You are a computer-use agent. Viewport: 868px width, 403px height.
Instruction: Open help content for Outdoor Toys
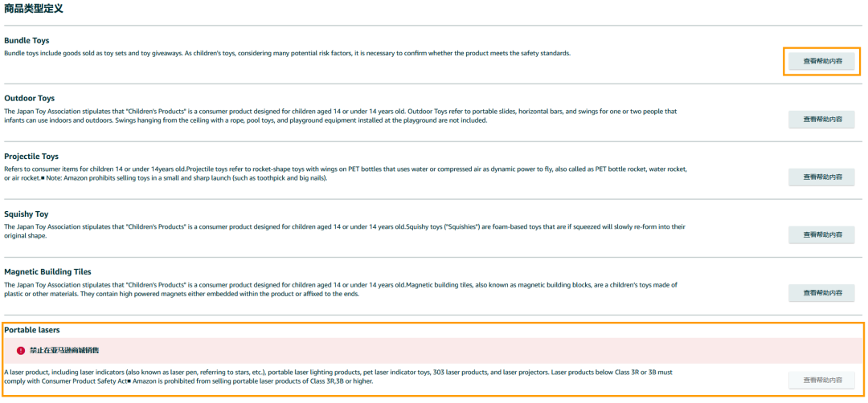[x=821, y=120]
